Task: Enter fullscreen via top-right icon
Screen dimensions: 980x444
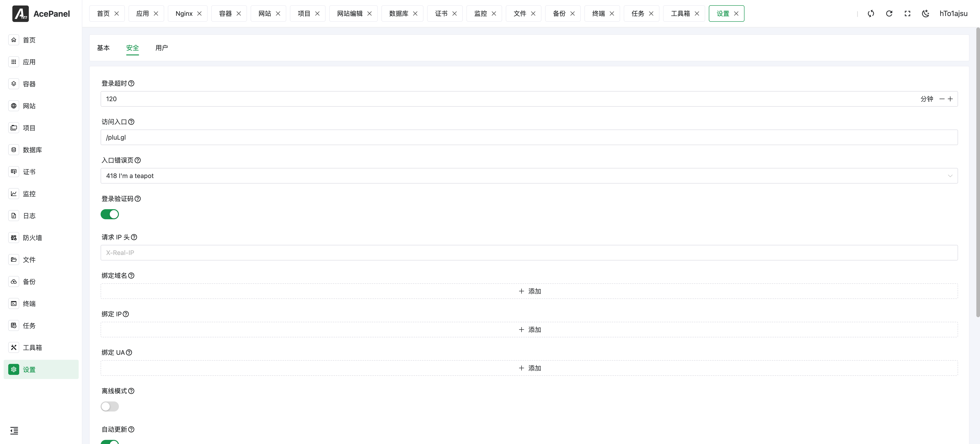Action: pyautogui.click(x=907, y=14)
